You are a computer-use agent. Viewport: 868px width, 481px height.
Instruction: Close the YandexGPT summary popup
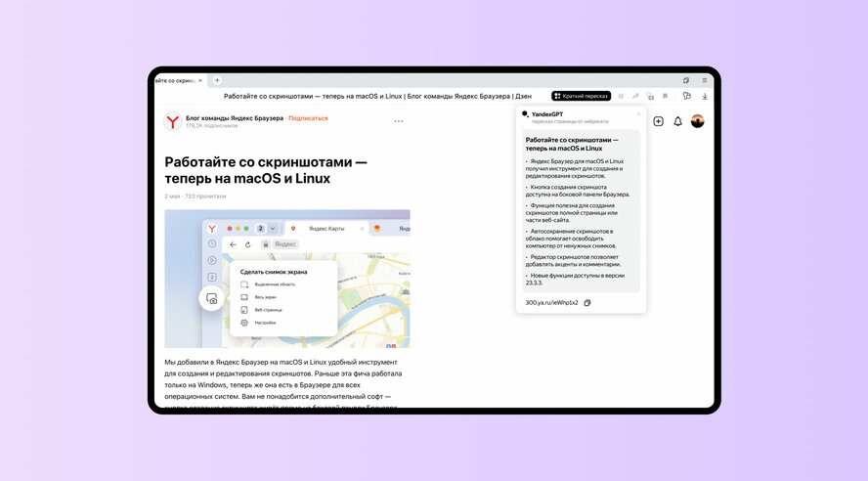tap(639, 114)
